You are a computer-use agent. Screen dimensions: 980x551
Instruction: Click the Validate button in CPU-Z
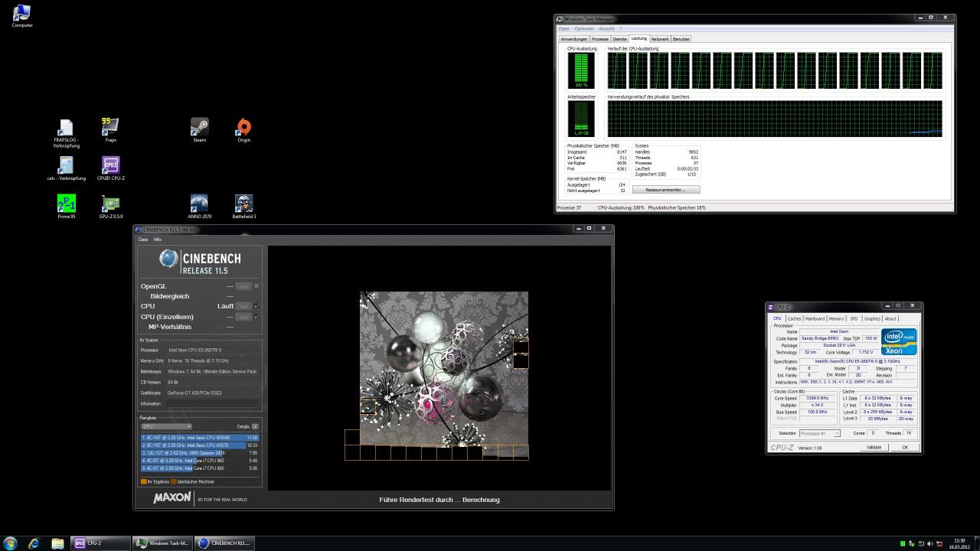(874, 447)
